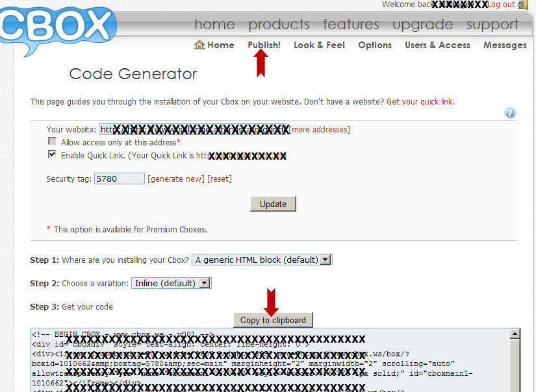This screenshot has height=392, width=536.
Task: Click the Update button
Action: tap(273, 204)
